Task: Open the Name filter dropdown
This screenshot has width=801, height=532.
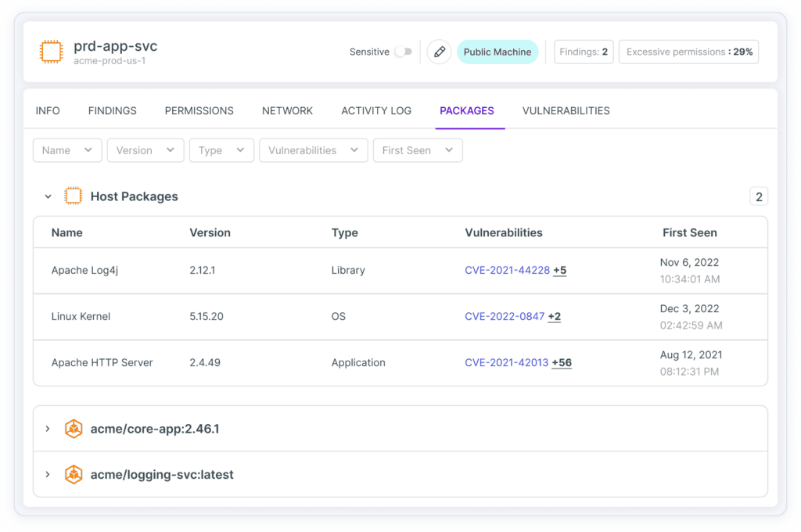Action: tap(67, 150)
